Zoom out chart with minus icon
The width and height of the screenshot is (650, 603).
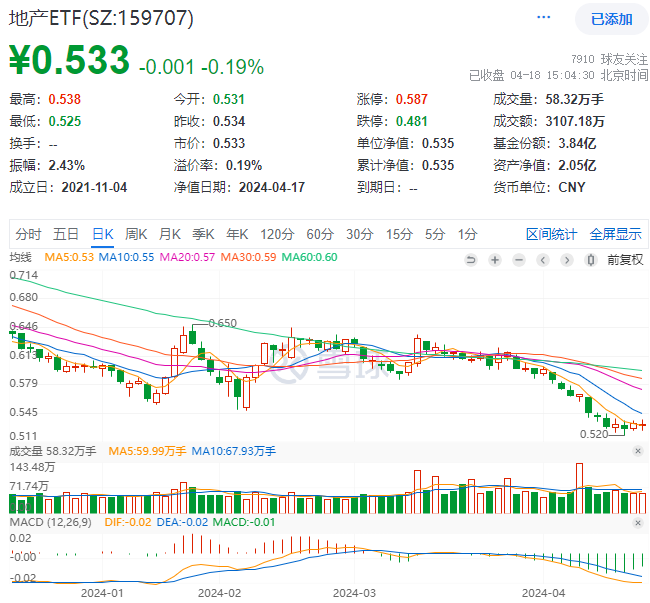pyautogui.click(x=519, y=260)
